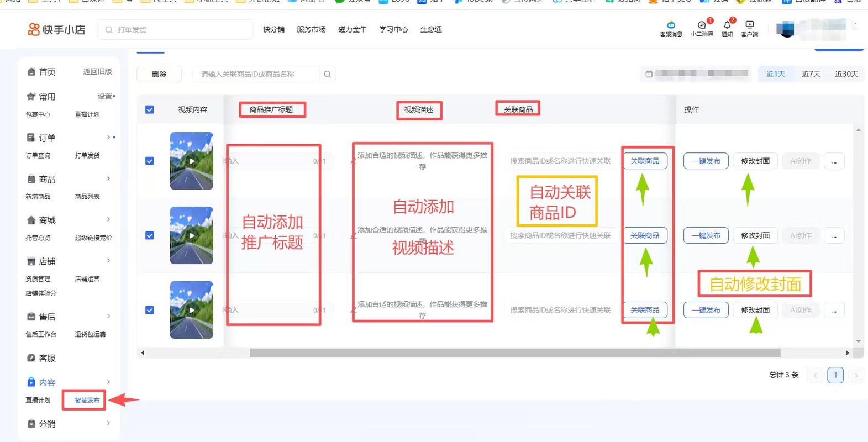Toggle the select-all checkbox in table header
This screenshot has height=442, width=868.
149,109
